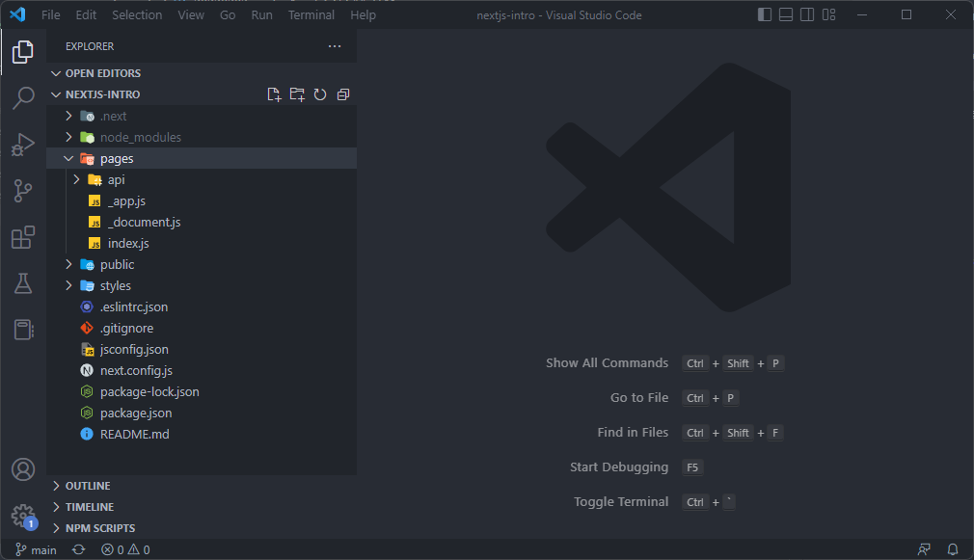Open the jsconfig.json file
Image resolution: width=974 pixels, height=560 pixels.
[x=202, y=350]
